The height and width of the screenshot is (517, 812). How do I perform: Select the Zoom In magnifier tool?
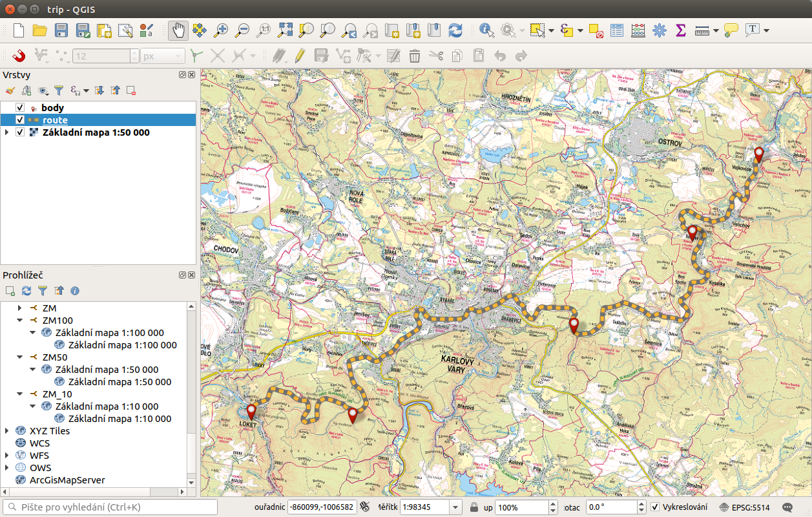point(221,30)
